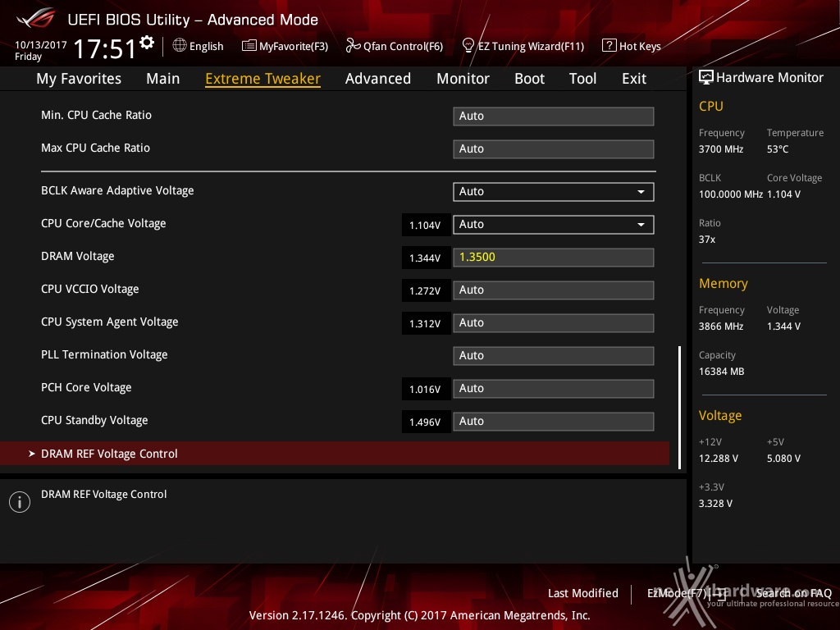
Task: Open the Advanced tab
Action: 378,79
